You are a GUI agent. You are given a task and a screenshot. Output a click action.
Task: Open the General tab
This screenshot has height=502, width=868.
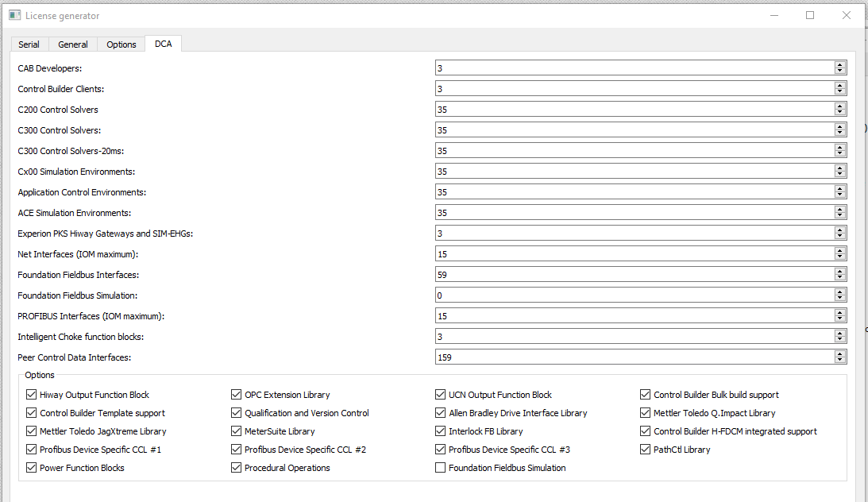pos(73,44)
